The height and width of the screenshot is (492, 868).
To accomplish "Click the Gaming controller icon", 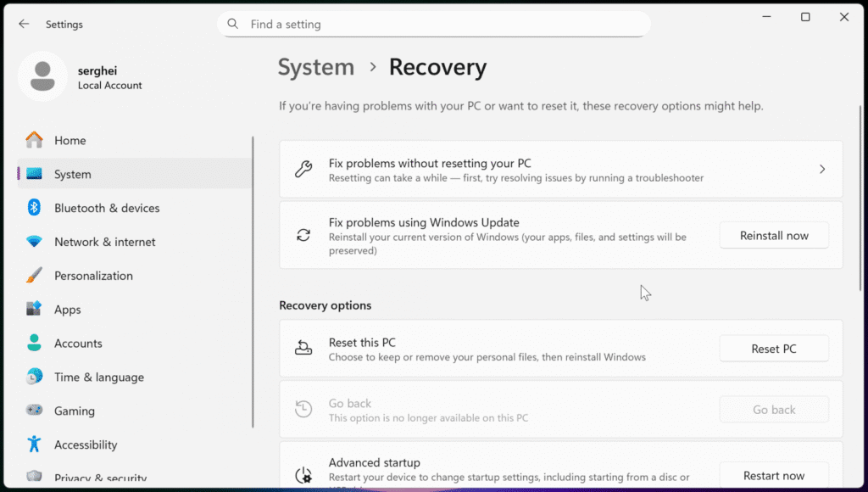I will [33, 411].
